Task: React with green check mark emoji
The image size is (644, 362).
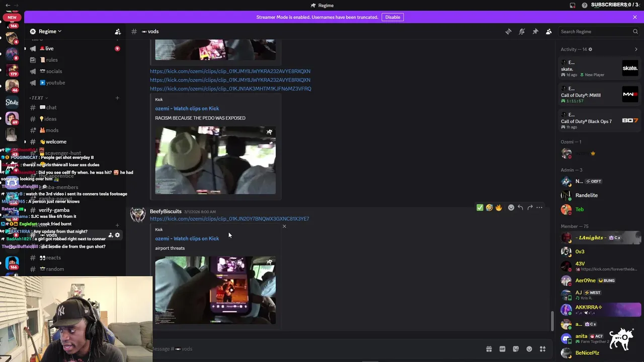Action: point(479,207)
